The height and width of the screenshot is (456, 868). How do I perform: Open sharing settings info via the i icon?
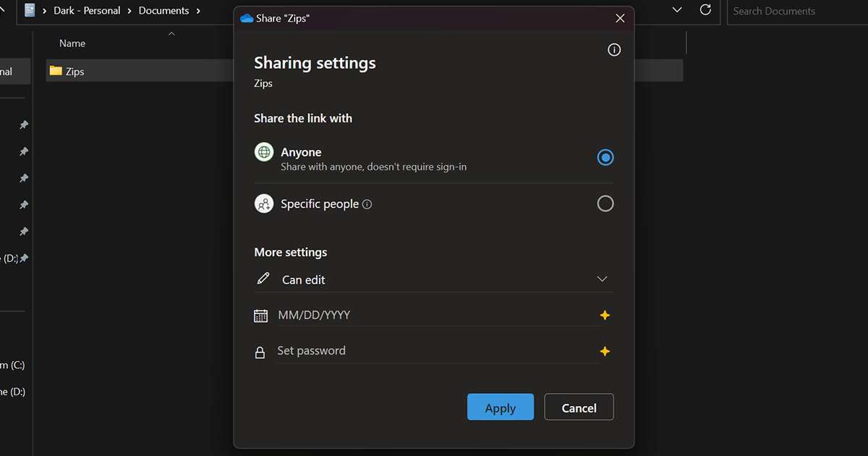point(614,49)
